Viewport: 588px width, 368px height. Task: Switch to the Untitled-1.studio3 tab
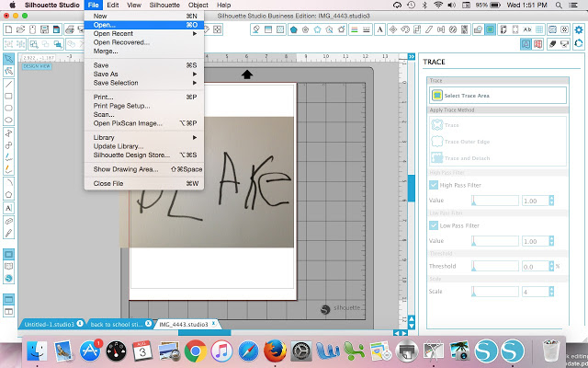pos(49,324)
